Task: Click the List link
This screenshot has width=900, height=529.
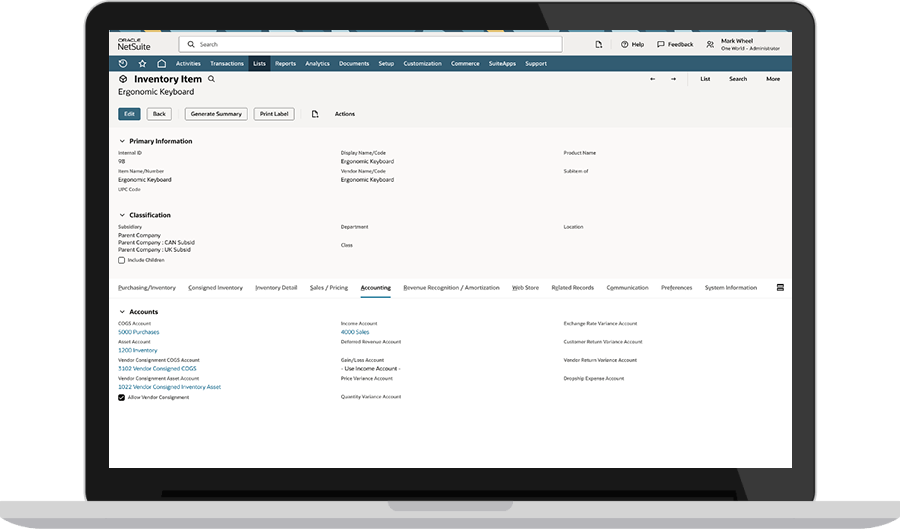Action: [x=705, y=79]
